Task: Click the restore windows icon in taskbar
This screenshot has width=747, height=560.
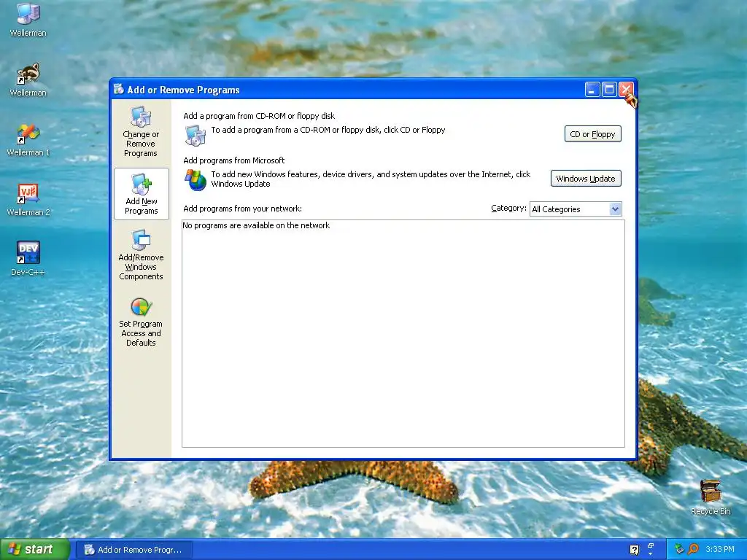Action: (x=650, y=545)
